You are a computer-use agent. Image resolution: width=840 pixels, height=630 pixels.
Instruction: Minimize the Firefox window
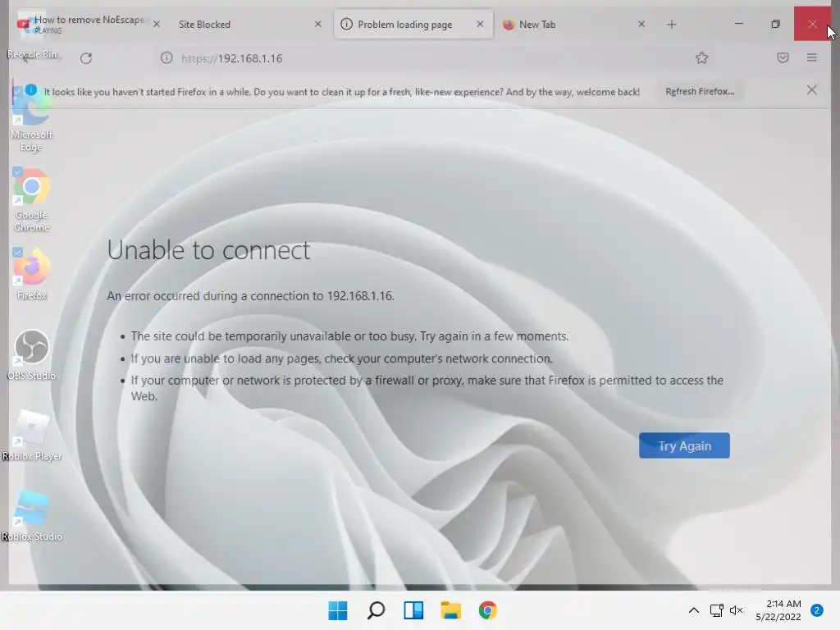coord(739,24)
